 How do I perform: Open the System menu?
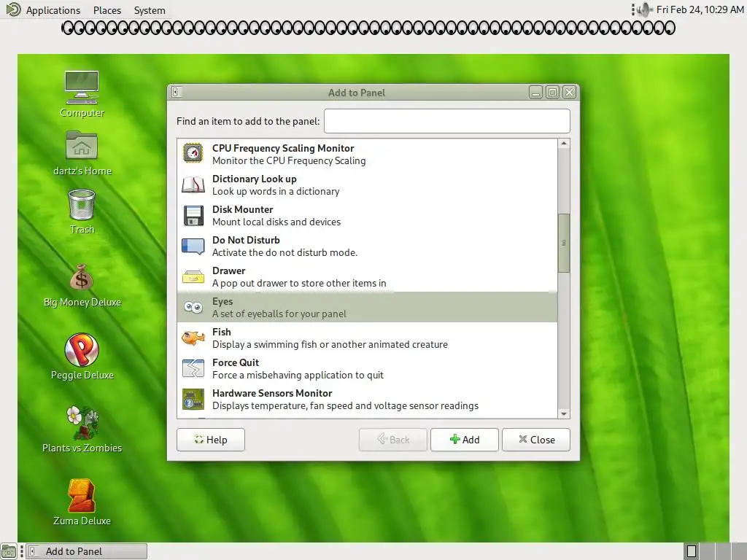click(150, 10)
